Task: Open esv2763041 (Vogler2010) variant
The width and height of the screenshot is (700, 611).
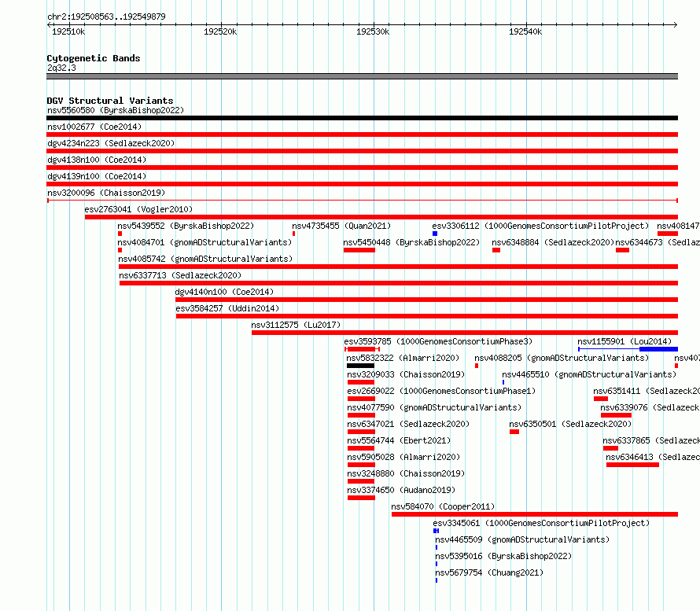Action: 138,209
